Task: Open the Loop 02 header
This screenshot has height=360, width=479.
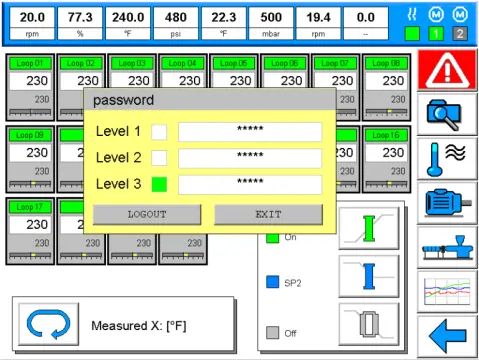Action: (81, 63)
